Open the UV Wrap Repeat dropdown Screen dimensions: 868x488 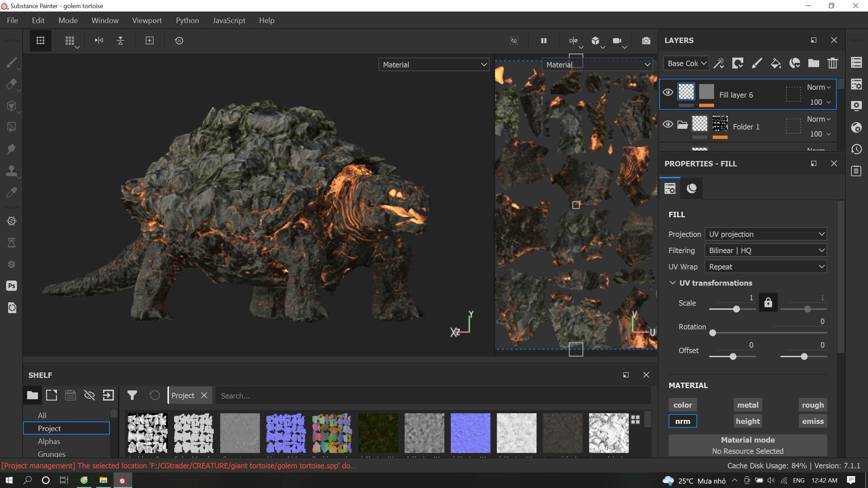(766, 267)
